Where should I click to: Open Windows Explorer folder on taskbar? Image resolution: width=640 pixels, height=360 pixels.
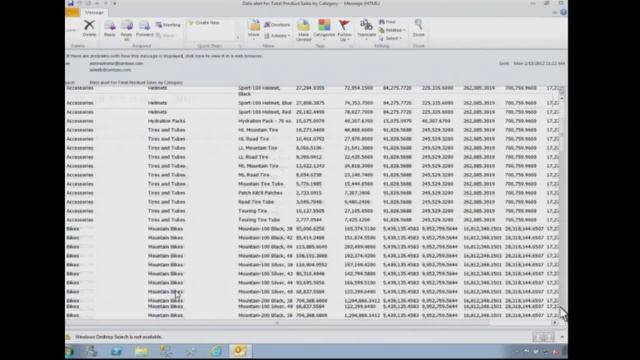click(x=141, y=351)
